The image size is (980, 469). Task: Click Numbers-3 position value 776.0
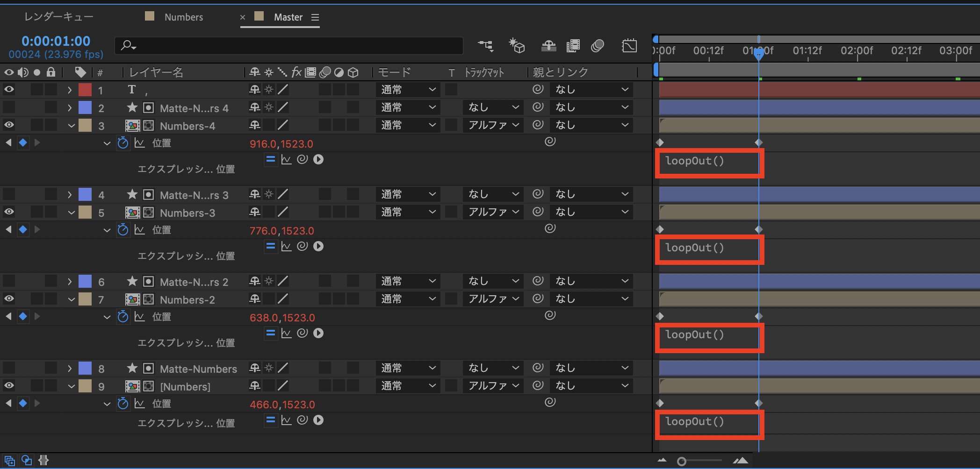coord(263,231)
